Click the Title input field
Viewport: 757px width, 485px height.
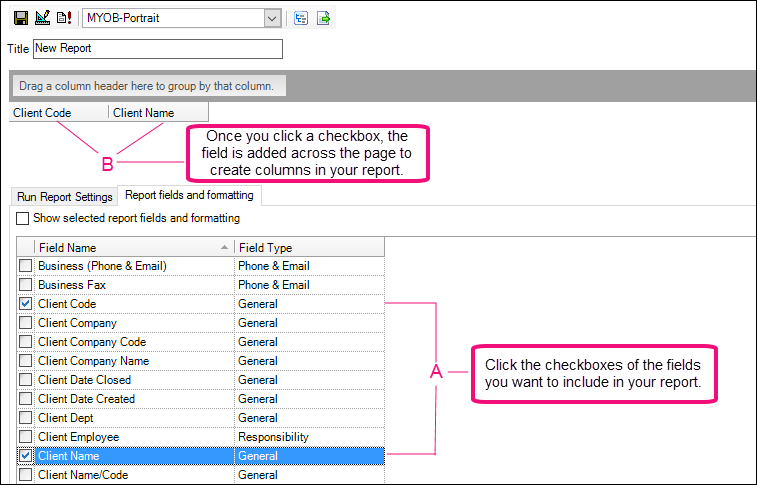(x=157, y=49)
